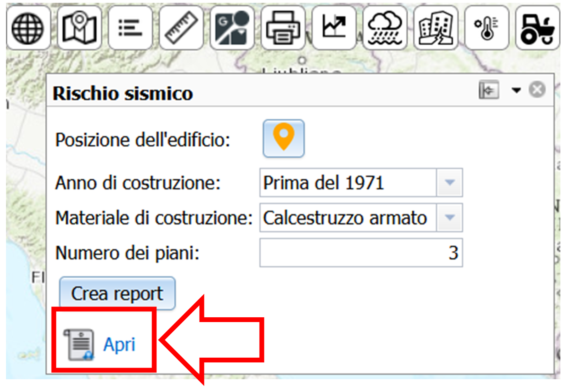Click the Materiale di costruzione label
Screen dimensions: 562x392
[x=154, y=218]
